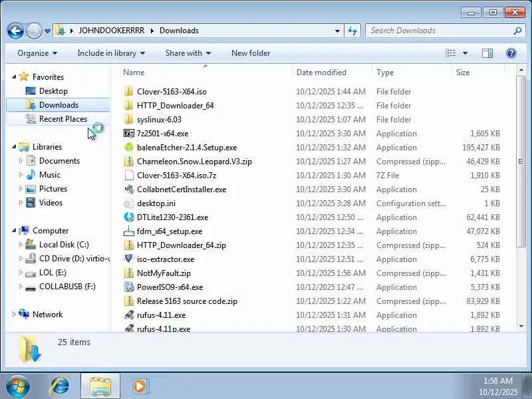Open the recent pages dropdown arrow

click(x=47, y=31)
